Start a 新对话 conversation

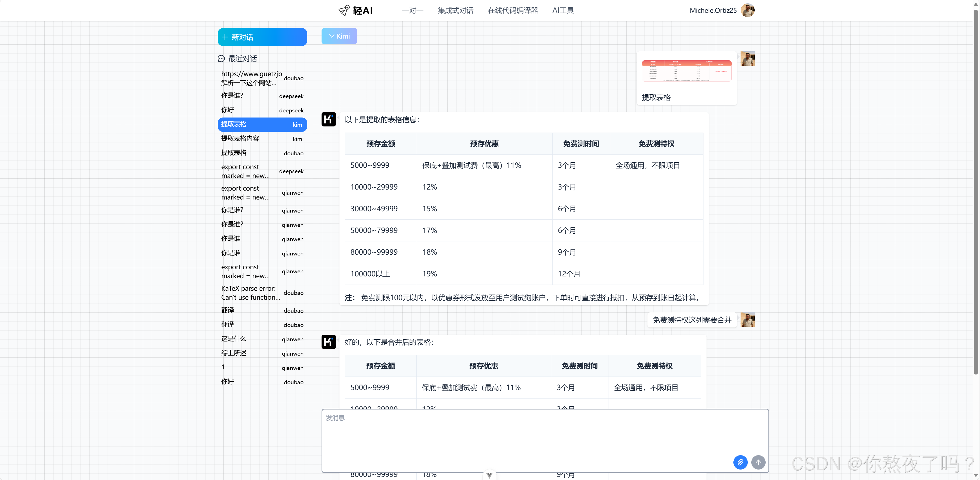tap(262, 37)
